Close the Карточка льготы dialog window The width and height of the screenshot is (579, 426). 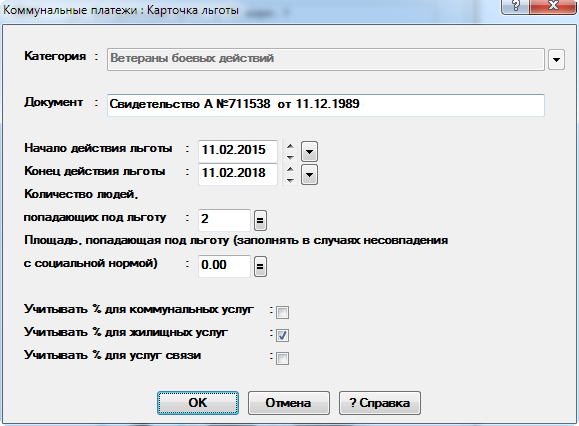tap(553, 6)
